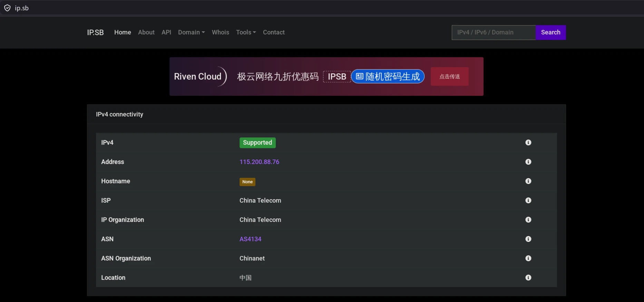
Task: Click the purple Search button
Action: [x=550, y=32]
